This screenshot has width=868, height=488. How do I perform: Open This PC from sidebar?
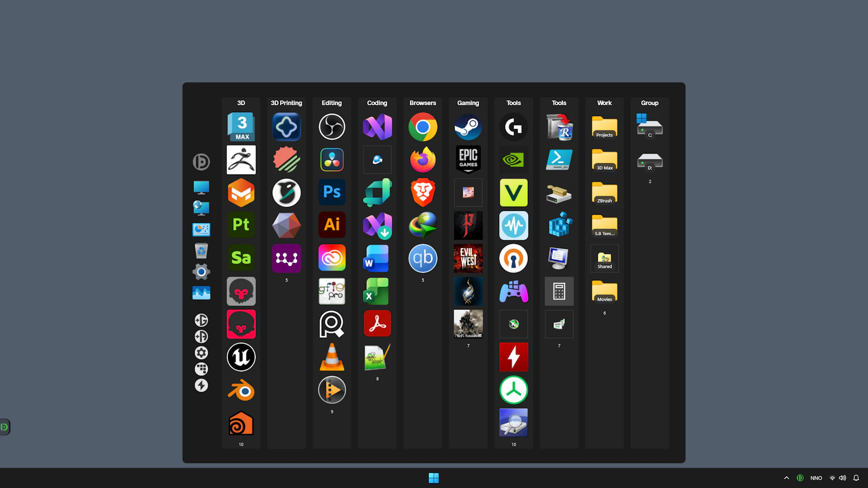click(201, 188)
